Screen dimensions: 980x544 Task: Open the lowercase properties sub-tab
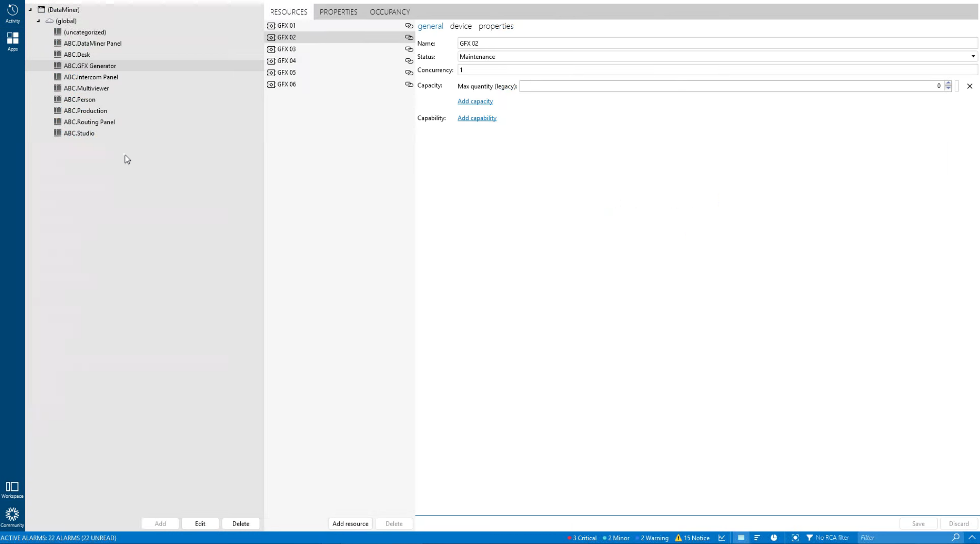pyautogui.click(x=496, y=26)
